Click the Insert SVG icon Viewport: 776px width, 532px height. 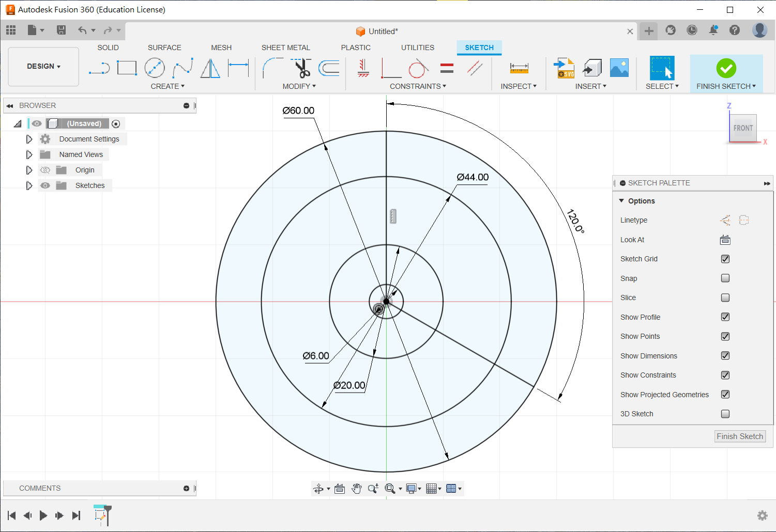(564, 68)
